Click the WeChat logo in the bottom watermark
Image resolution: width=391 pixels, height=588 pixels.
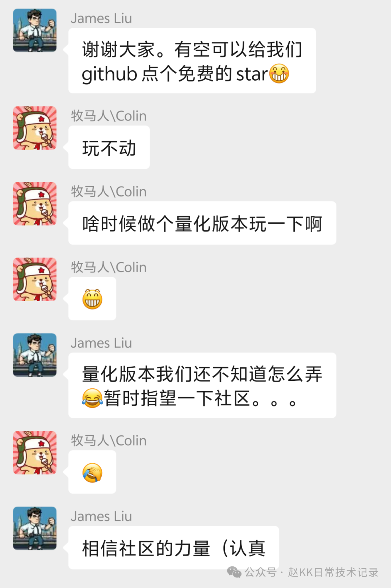(234, 572)
